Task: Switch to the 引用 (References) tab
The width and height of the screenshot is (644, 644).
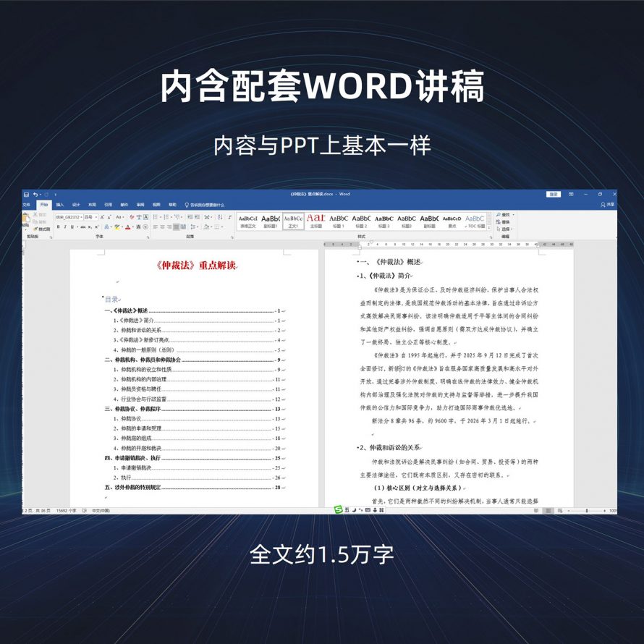Action: (x=108, y=205)
